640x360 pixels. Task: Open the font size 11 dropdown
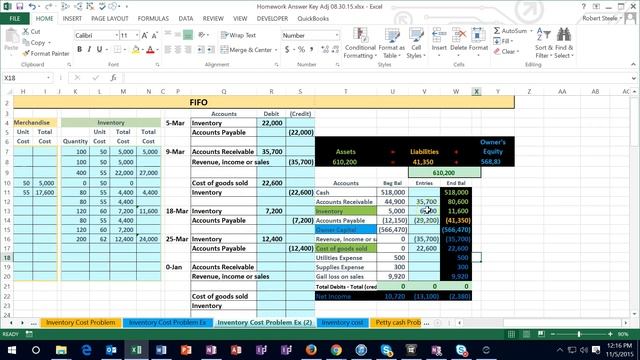point(137,36)
